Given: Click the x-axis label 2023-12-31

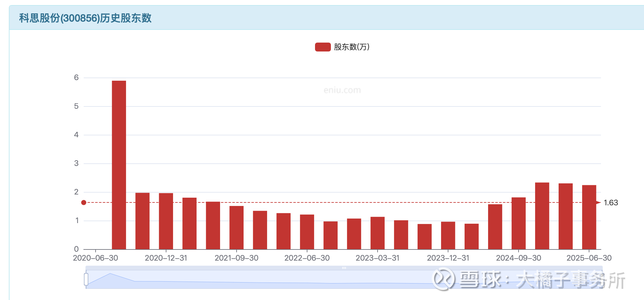Looking at the screenshot, I should (448, 258).
